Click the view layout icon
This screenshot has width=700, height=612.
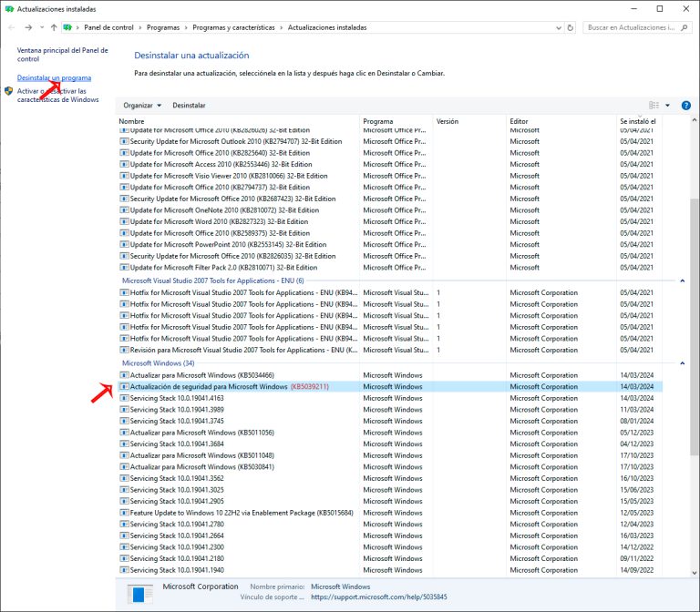point(654,106)
